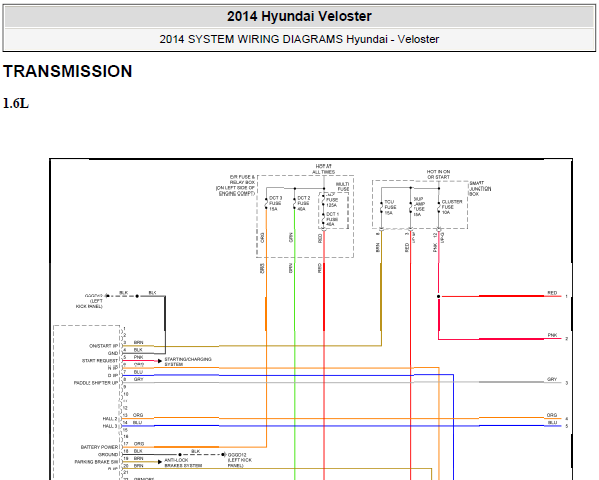Click the BATTERY POWER pin label

[x=99, y=447]
